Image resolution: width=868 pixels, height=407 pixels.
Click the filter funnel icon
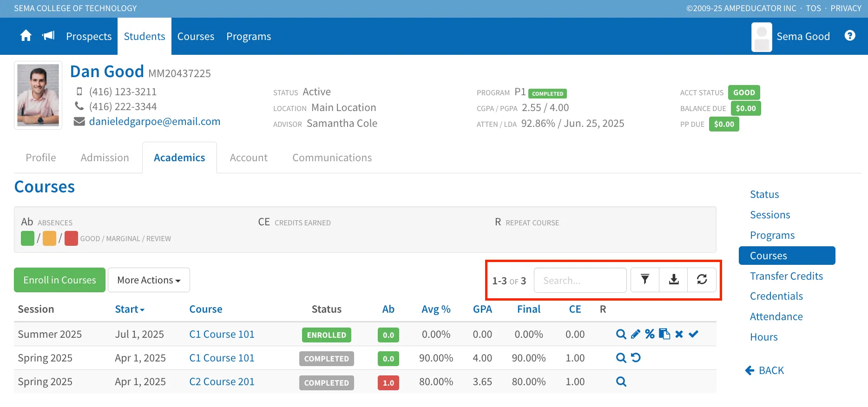pos(645,280)
